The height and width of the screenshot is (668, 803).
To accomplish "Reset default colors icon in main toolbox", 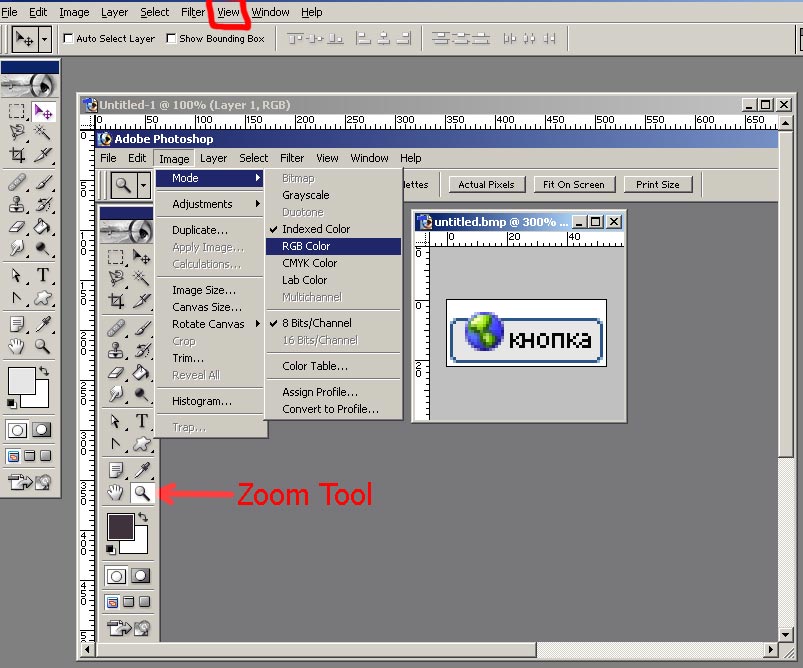I will [x=11, y=404].
